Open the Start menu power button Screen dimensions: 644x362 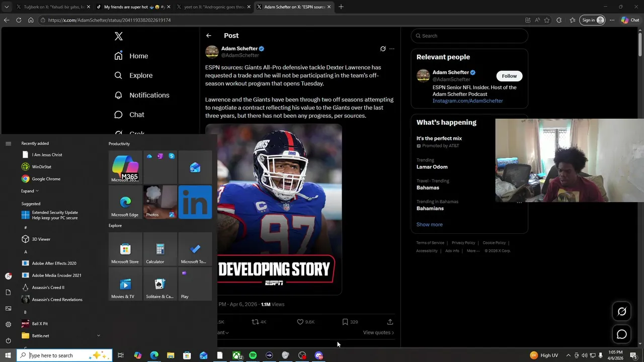tap(8, 340)
